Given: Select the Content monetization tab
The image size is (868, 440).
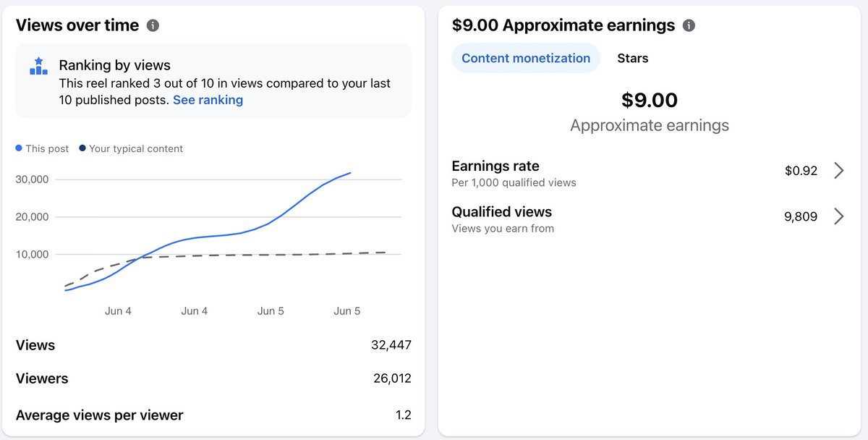Looking at the screenshot, I should click(526, 59).
